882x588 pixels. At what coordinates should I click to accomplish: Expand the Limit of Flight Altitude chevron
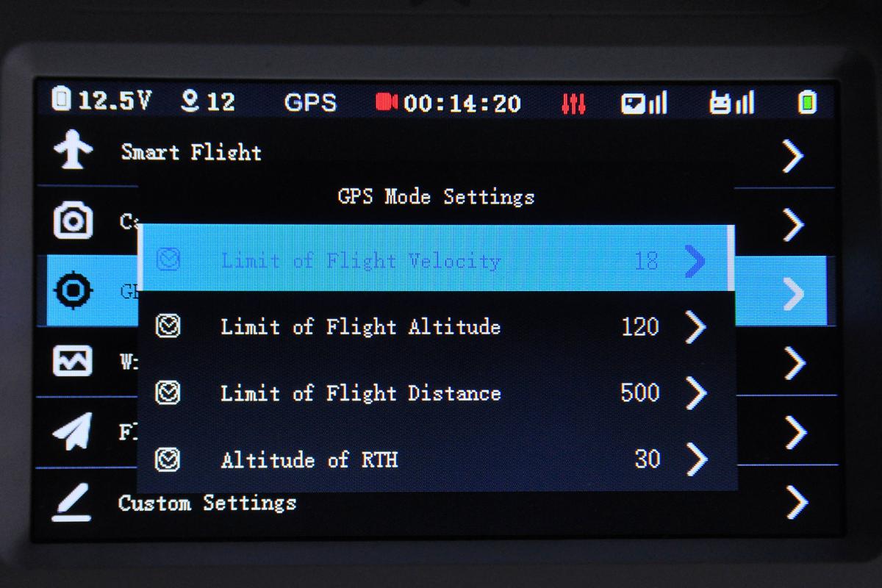[x=695, y=327]
